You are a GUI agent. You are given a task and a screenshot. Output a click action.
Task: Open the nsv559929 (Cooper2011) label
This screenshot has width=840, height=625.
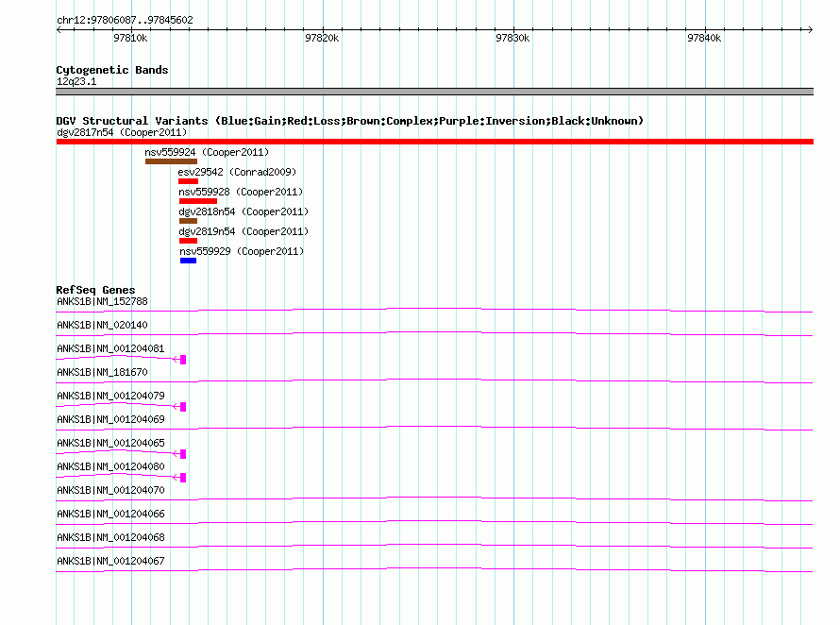pos(242,251)
